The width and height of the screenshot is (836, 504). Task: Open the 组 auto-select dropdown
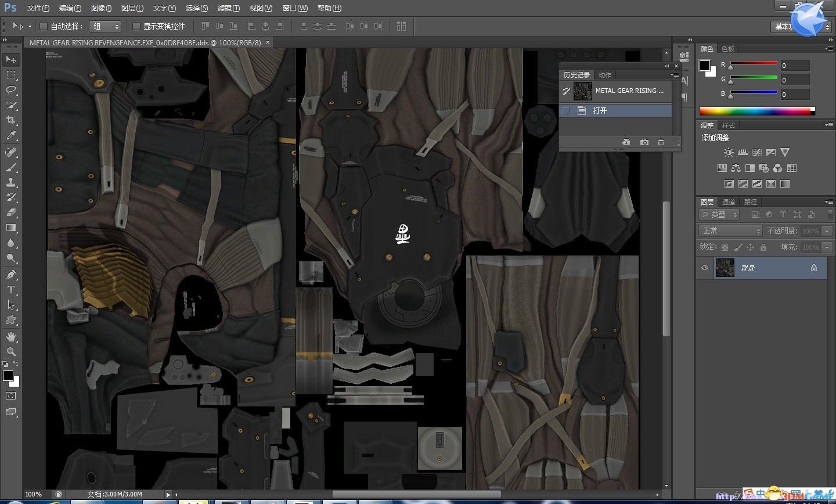point(105,26)
